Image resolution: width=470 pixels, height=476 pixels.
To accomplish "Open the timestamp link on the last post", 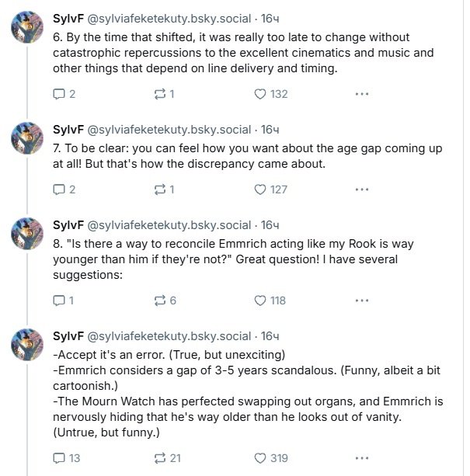I will pyautogui.click(x=270, y=336).
